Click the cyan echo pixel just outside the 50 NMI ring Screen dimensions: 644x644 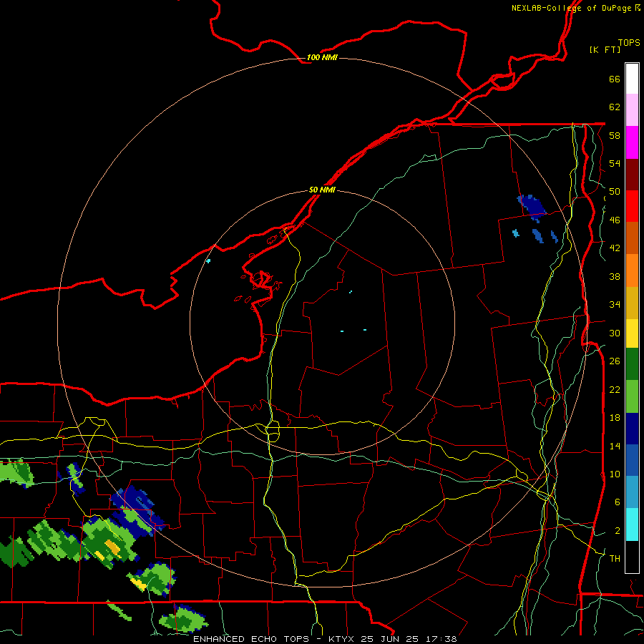click(x=209, y=260)
